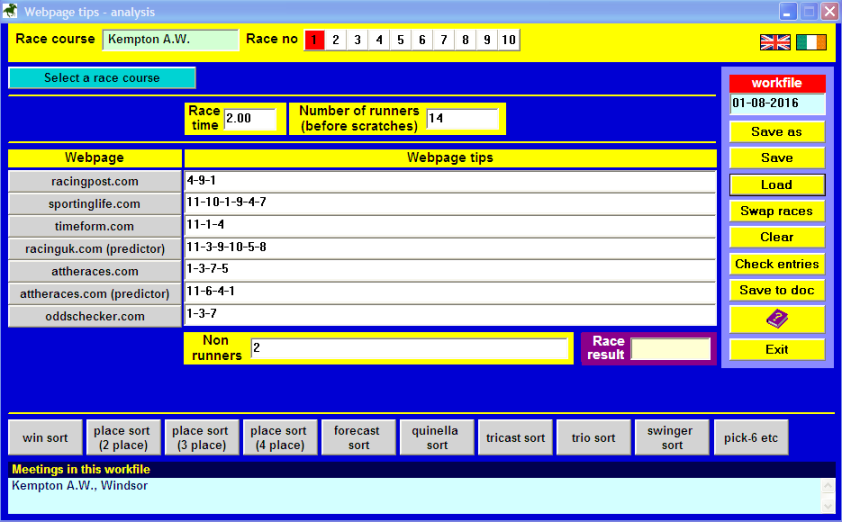
Task: Select the UK flag icon
Action: 775,42
